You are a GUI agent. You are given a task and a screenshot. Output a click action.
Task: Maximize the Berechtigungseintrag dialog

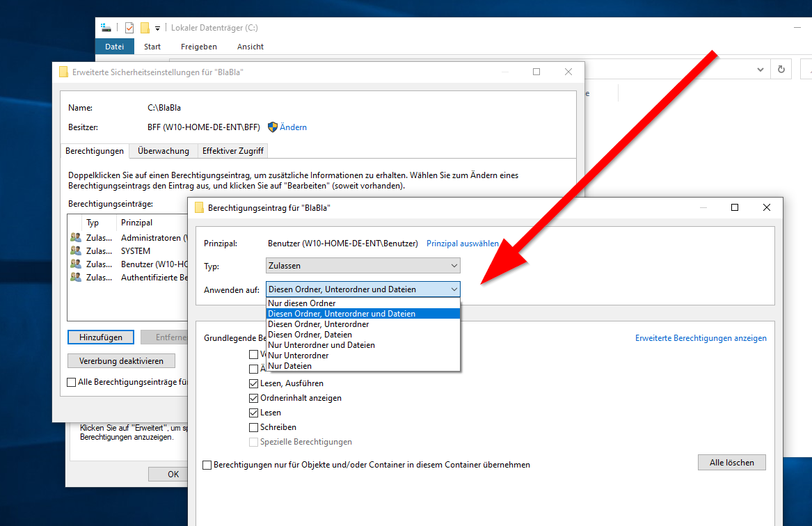point(734,207)
